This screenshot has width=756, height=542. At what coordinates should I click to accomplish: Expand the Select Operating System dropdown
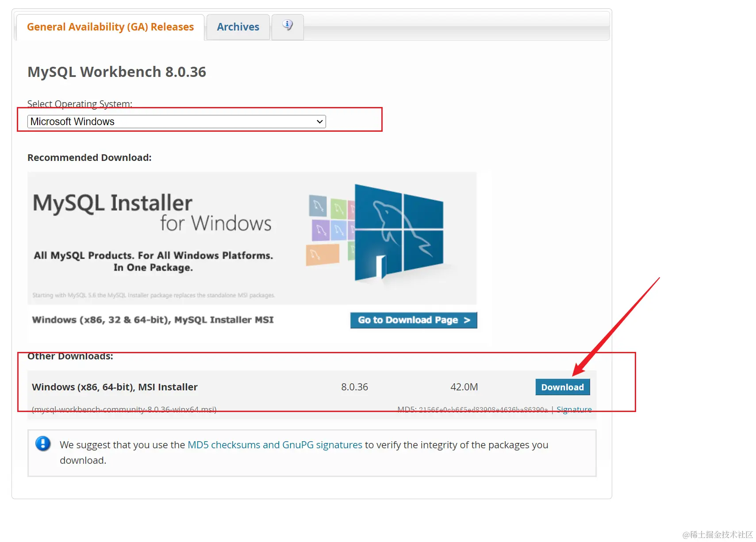point(177,122)
